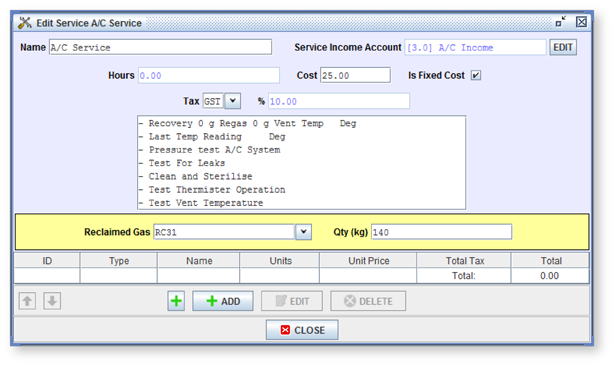Click the tax percent field 10.00
The height and width of the screenshot is (366, 614).
[x=339, y=101]
